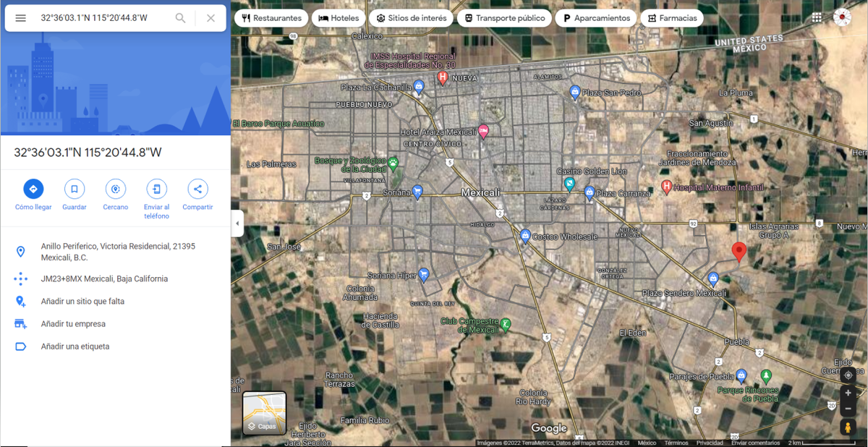Click the El Barco Parque Acuático label
Viewport: 868px width, 447px height.
pyautogui.click(x=278, y=124)
